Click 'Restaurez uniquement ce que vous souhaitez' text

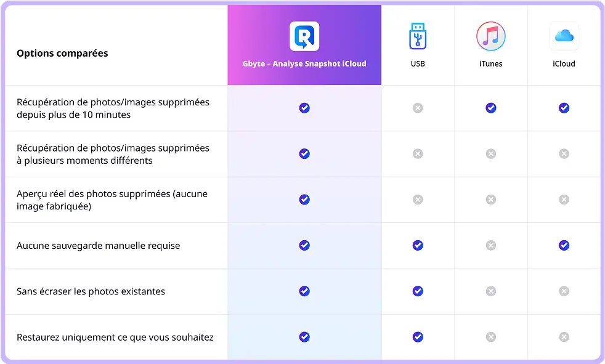pyautogui.click(x=115, y=338)
